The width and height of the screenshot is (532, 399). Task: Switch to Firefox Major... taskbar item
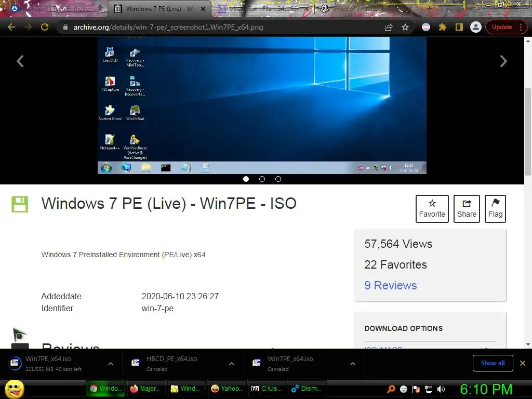(x=146, y=389)
